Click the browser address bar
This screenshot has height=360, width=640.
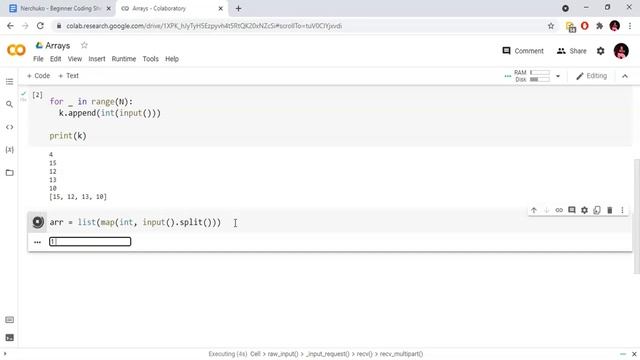[x=300, y=26]
